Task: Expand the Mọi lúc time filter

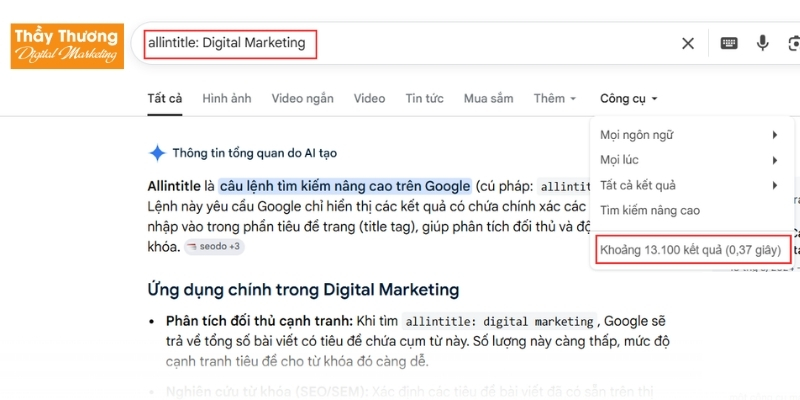Action: pos(691,160)
